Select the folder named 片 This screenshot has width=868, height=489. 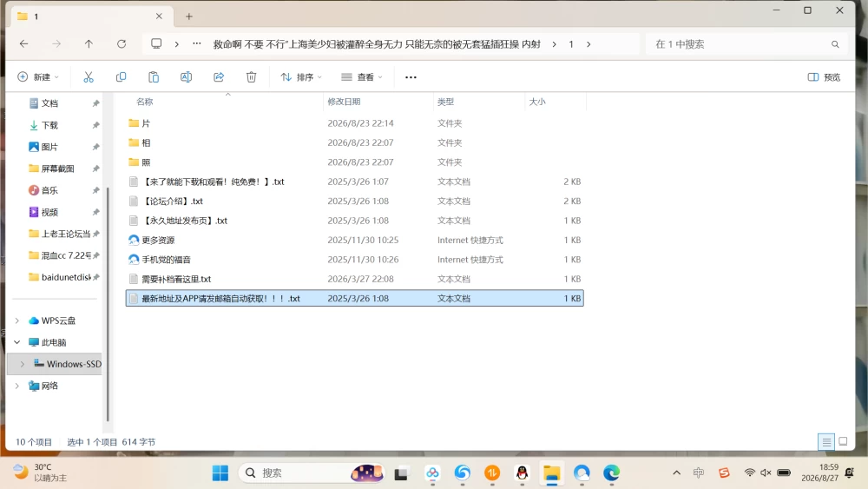coord(354,123)
